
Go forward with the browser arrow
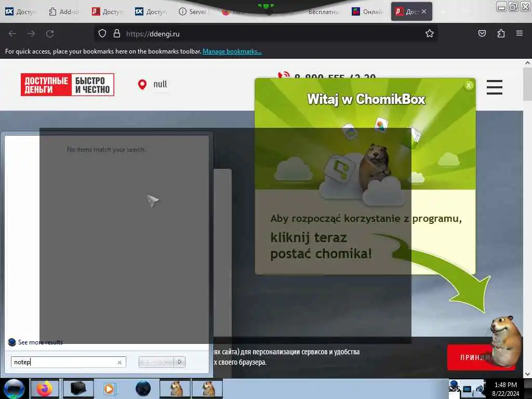coord(31,34)
